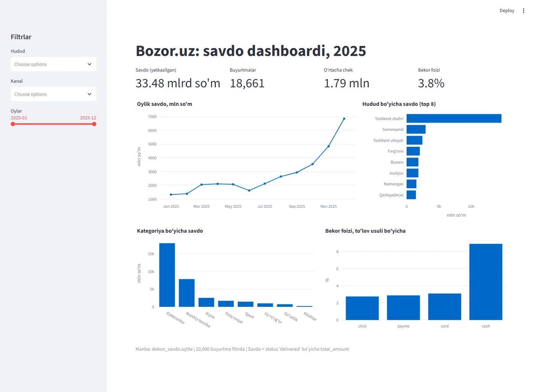
Task: Click the Uy-ro'zg'or bar in category chart
Action: (x=265, y=305)
